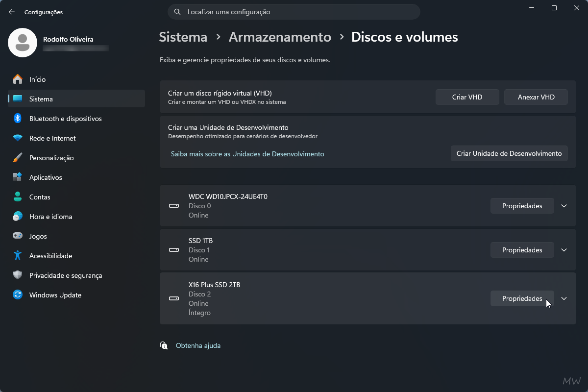
Task: Click the Contas person icon
Action: pyautogui.click(x=18, y=197)
